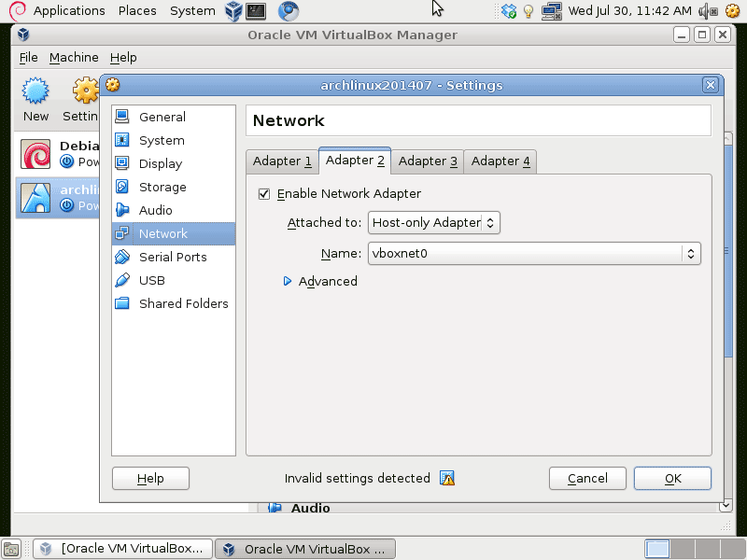Open the Applications menu
Image resolution: width=747 pixels, height=560 pixels.
coord(69,10)
